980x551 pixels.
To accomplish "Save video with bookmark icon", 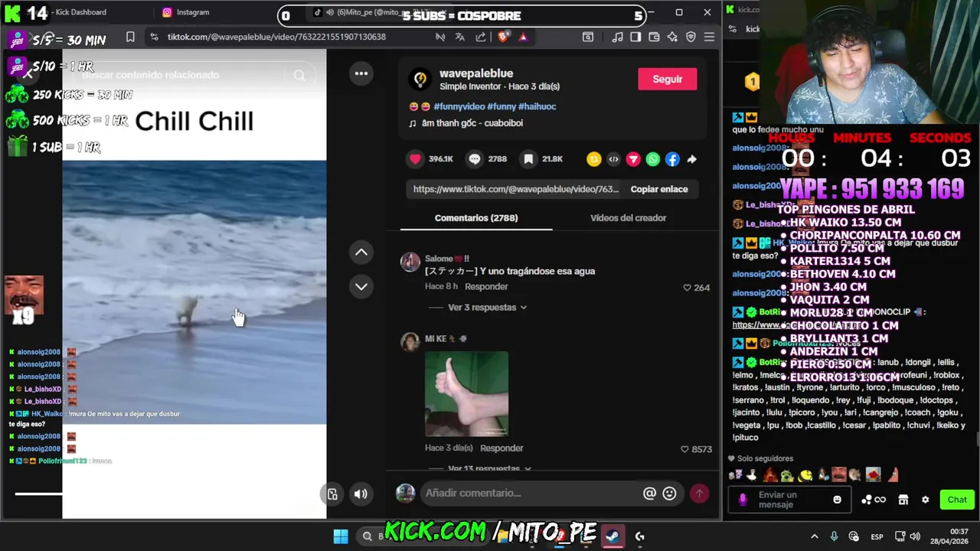I will pos(528,159).
